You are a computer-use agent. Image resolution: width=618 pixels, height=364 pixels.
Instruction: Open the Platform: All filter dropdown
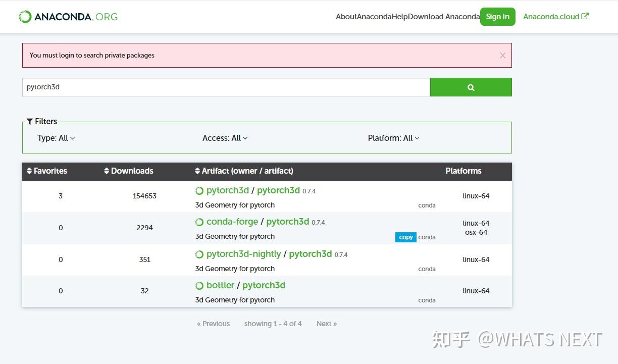[393, 138]
